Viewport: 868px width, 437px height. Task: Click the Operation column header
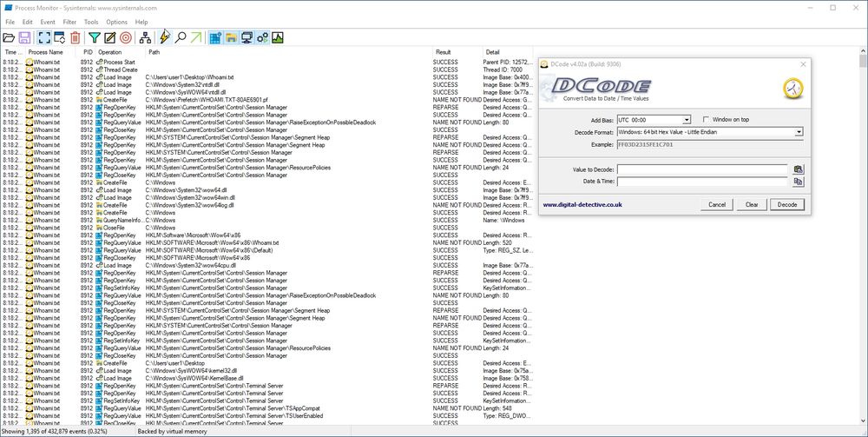[x=121, y=52]
